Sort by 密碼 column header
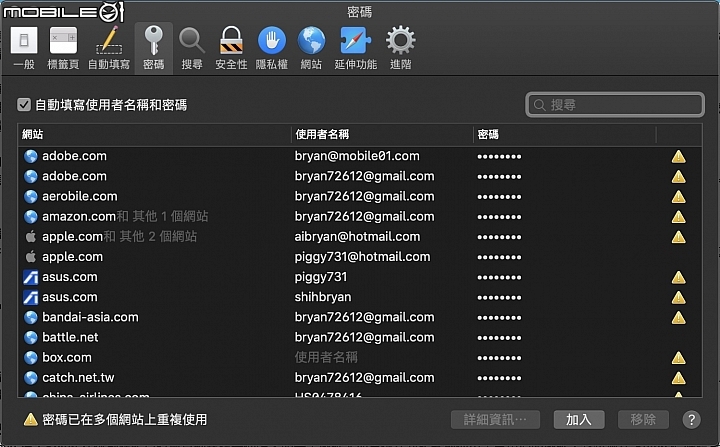Screen dimensions: 720x447 point(565,135)
